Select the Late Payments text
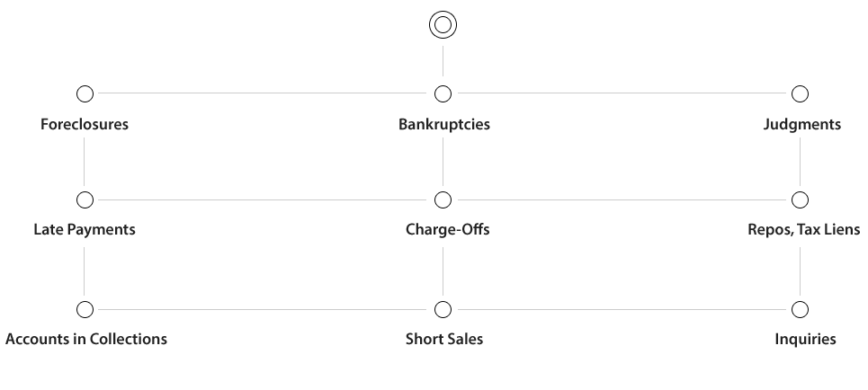 click(x=85, y=229)
